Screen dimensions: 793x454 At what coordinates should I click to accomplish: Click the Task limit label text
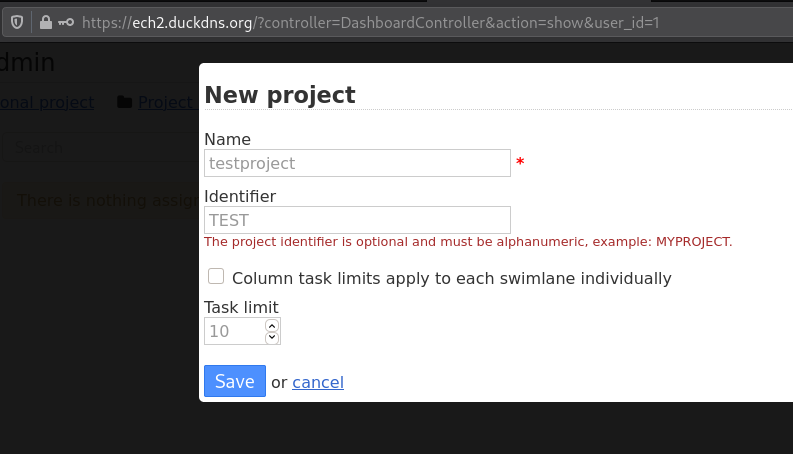(241, 307)
